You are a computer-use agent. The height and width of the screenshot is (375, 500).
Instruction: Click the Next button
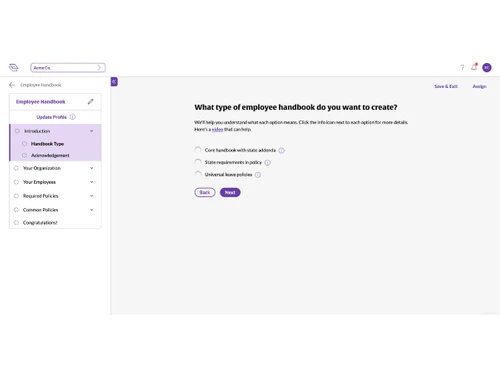(230, 192)
